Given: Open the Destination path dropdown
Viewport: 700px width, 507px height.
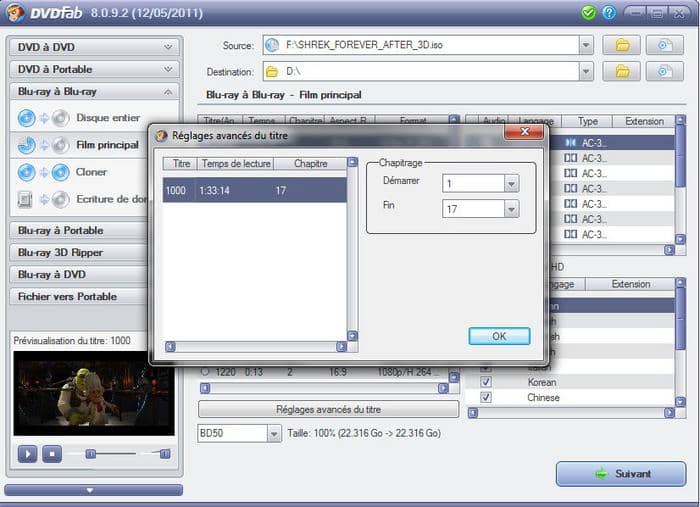Looking at the screenshot, I should [x=586, y=71].
